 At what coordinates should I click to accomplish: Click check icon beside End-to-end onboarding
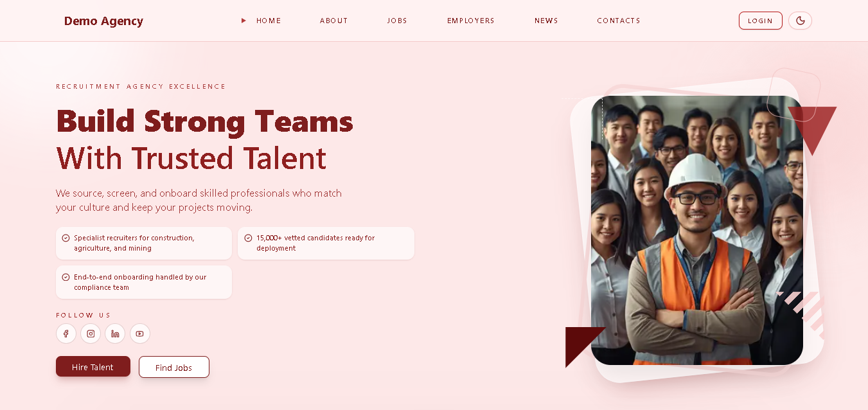(x=66, y=277)
